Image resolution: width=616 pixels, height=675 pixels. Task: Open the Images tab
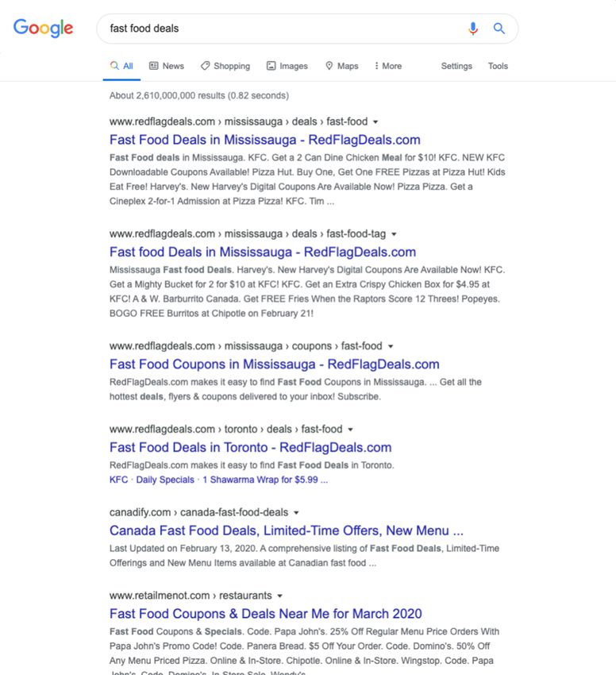coord(287,66)
